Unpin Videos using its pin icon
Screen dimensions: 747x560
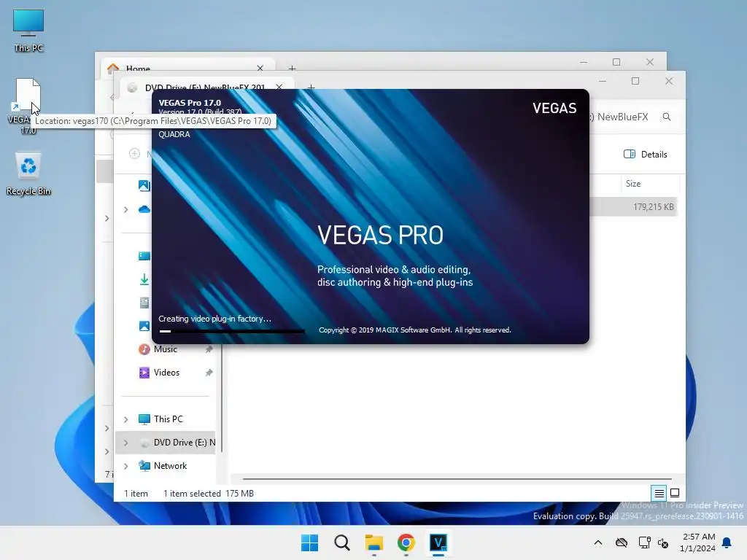coord(209,373)
